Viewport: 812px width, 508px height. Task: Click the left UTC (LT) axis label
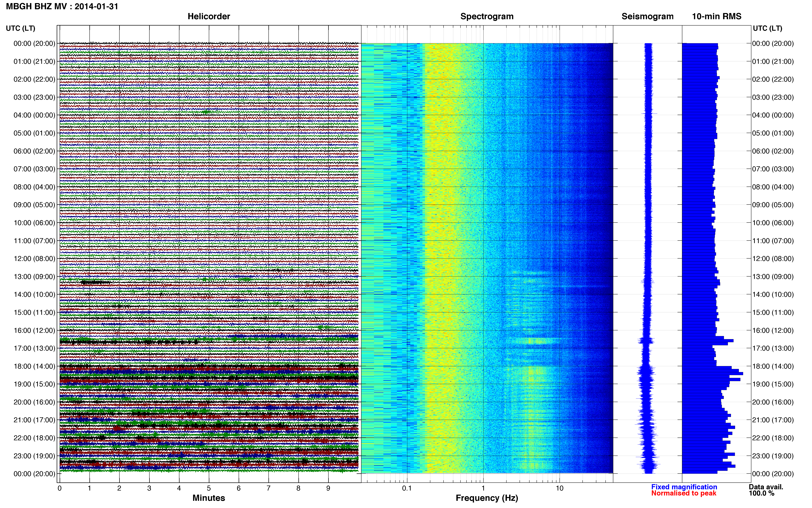21,28
